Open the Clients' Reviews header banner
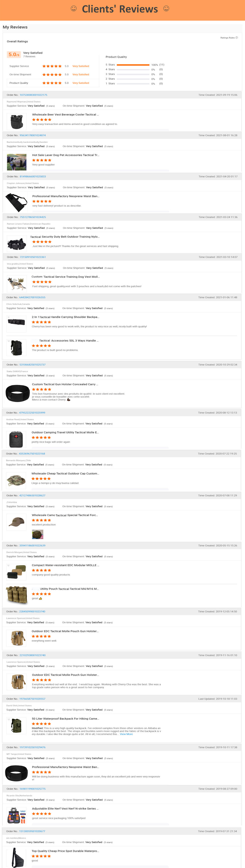Viewport: 245px width, 868px height. point(122,9)
